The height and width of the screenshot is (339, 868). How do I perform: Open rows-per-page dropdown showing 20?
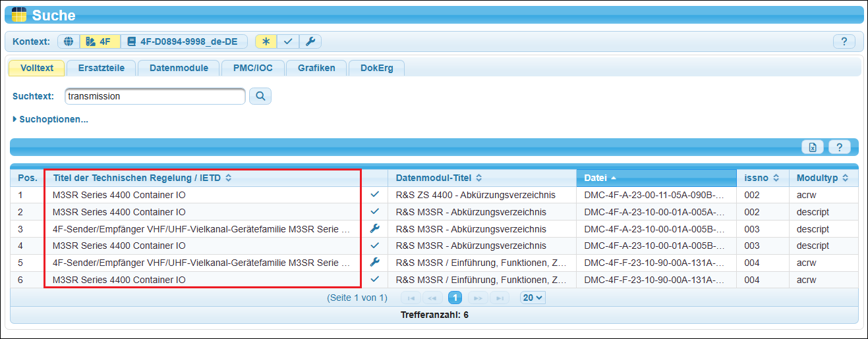coord(533,298)
